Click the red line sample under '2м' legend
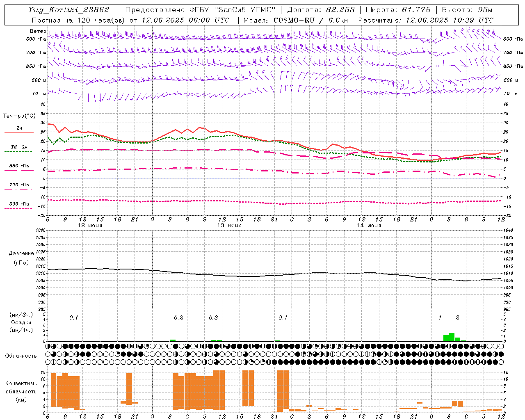 tap(19, 133)
